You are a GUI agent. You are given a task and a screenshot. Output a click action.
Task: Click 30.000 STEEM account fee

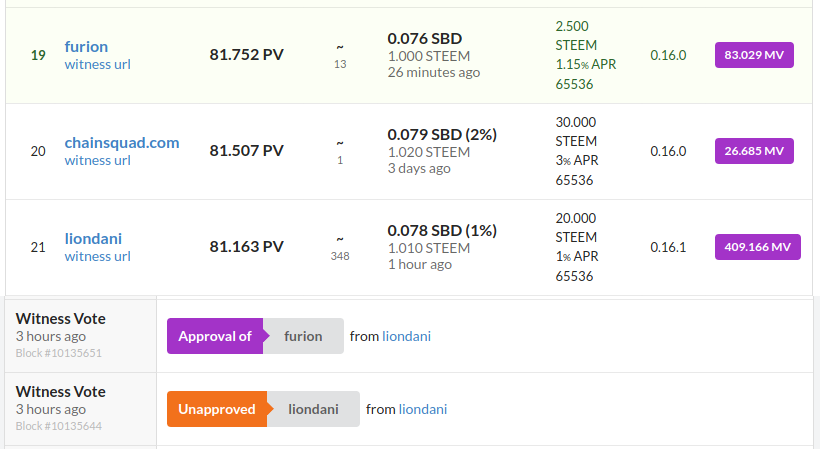tap(576, 132)
